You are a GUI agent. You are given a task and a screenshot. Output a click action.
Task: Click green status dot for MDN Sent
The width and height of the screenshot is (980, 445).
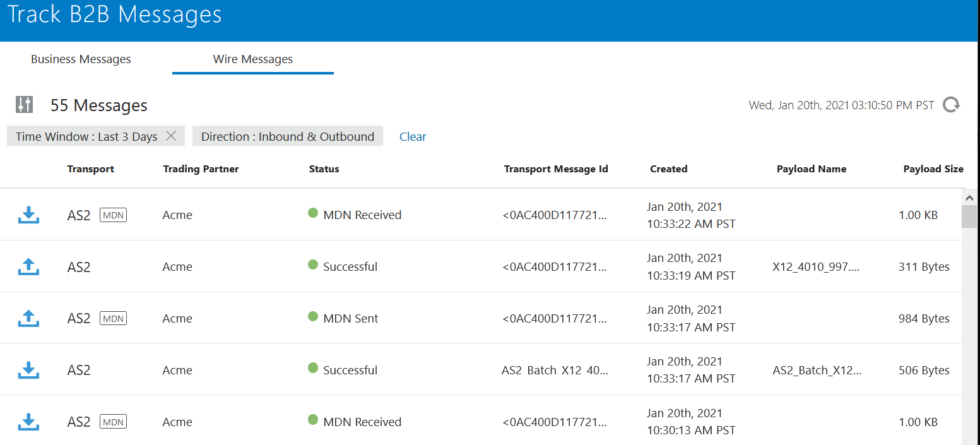pos(312,316)
